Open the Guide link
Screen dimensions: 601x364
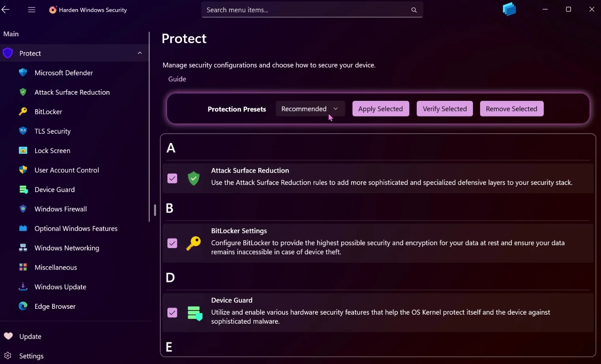pos(177,78)
